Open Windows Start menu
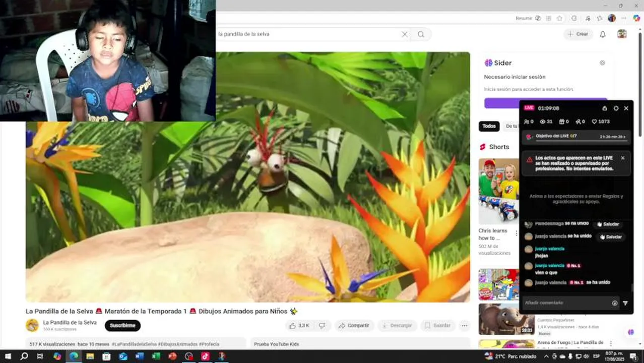Image resolution: width=644 pixels, height=363 pixels. 8,356
